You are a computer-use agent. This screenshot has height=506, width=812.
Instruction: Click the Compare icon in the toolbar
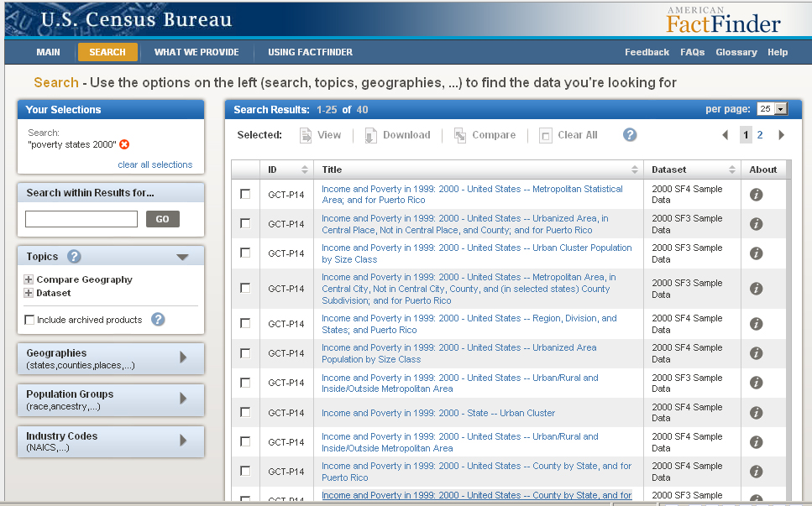click(460, 136)
